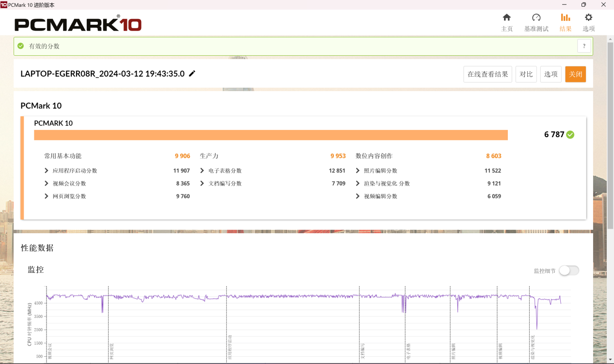Screen dimensions: 614x364
Task: Open the 基准测试 benchmark tab
Action: [x=536, y=22]
